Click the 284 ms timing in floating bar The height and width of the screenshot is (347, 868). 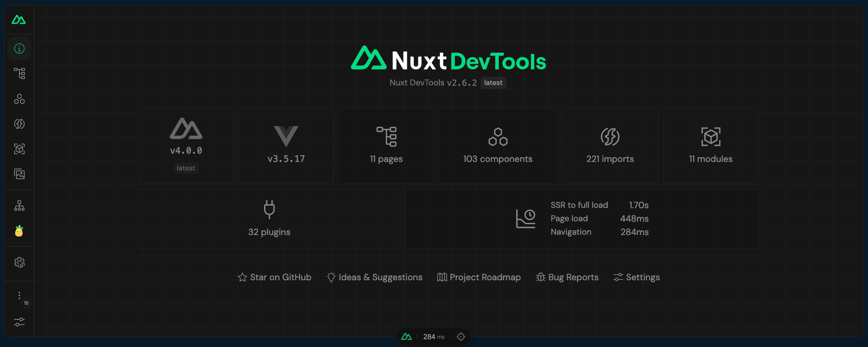(434, 337)
